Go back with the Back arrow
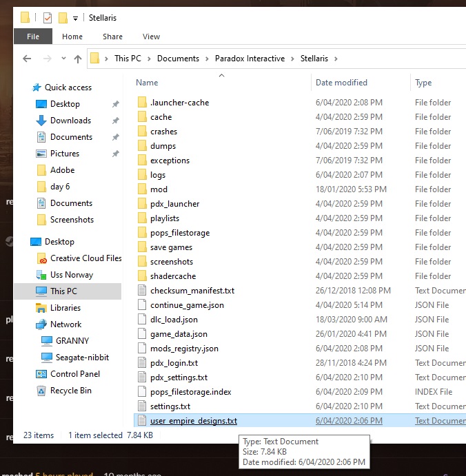Viewport: 466px width, 476px height. click(x=27, y=59)
